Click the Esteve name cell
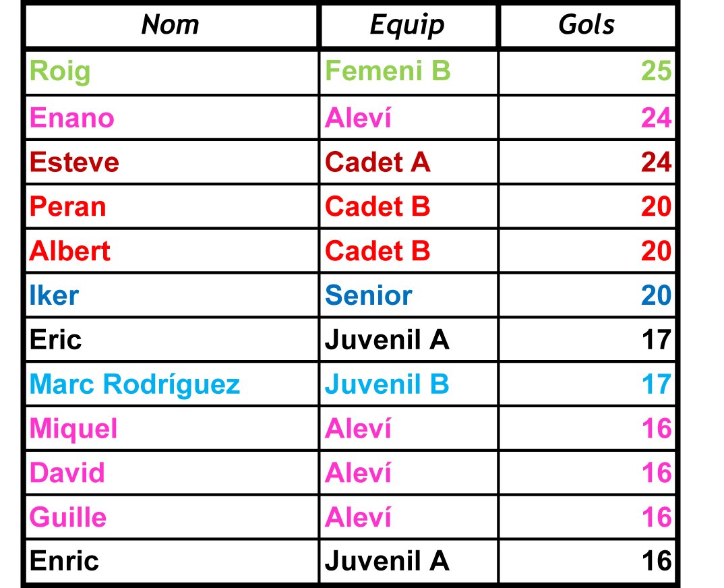This screenshot has width=724, height=588. pos(172,162)
